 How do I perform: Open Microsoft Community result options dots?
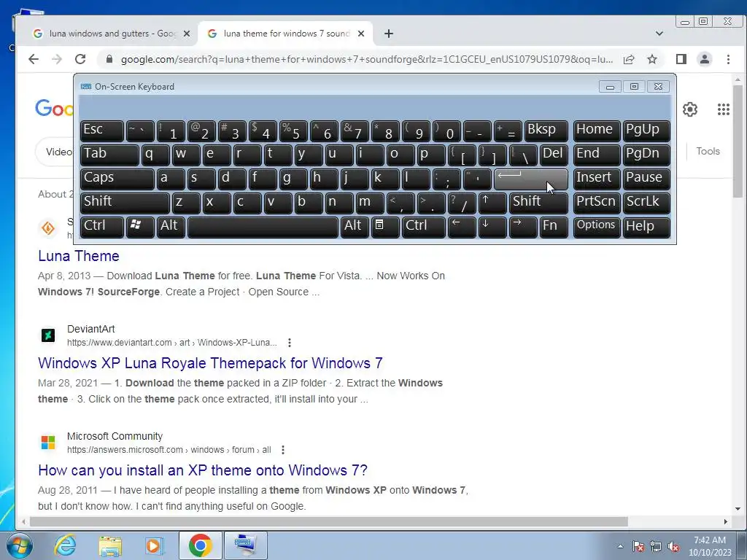pyautogui.click(x=283, y=449)
